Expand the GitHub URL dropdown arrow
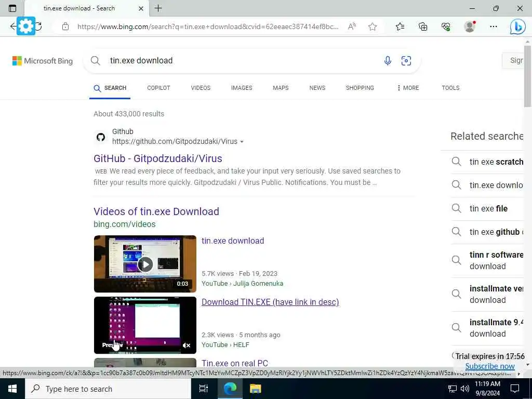The width and height of the screenshot is (532, 399). click(x=242, y=142)
